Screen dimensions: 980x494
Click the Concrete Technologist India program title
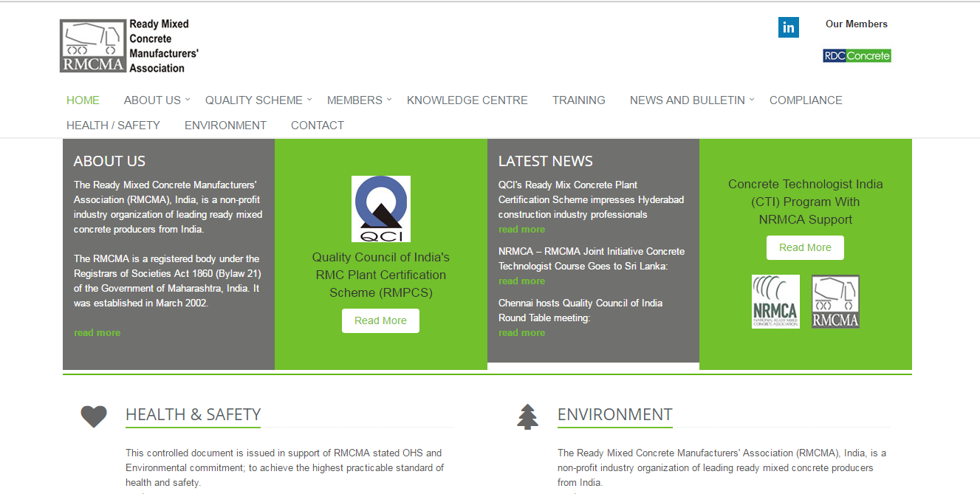point(806,202)
